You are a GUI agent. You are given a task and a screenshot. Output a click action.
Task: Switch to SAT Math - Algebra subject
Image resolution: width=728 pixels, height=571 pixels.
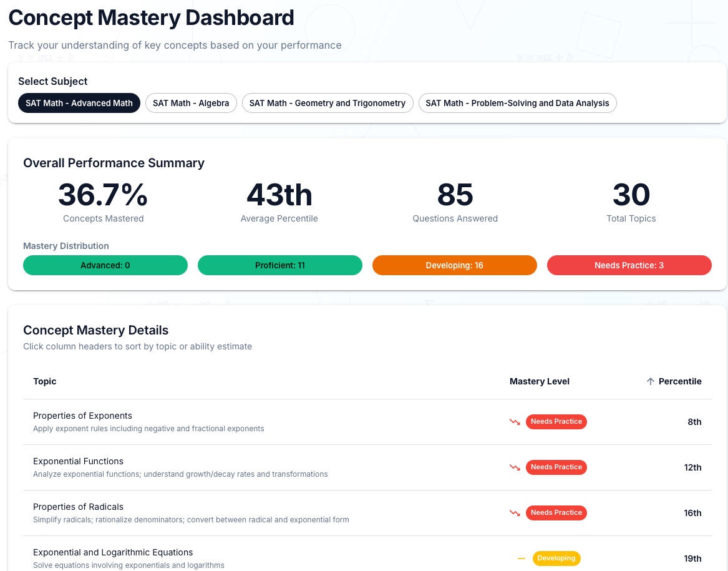coord(191,103)
